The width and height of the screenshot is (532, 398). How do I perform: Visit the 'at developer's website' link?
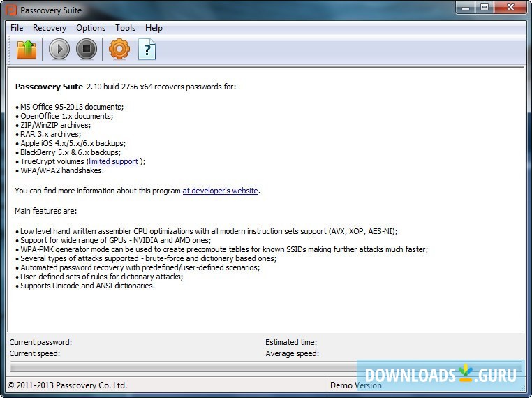click(x=220, y=191)
